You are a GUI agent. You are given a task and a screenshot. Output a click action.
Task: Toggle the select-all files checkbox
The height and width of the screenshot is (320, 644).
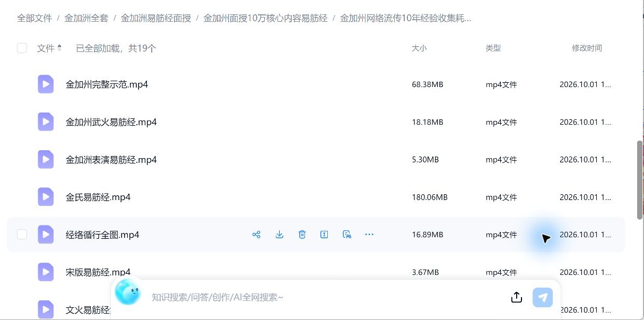tap(22, 48)
